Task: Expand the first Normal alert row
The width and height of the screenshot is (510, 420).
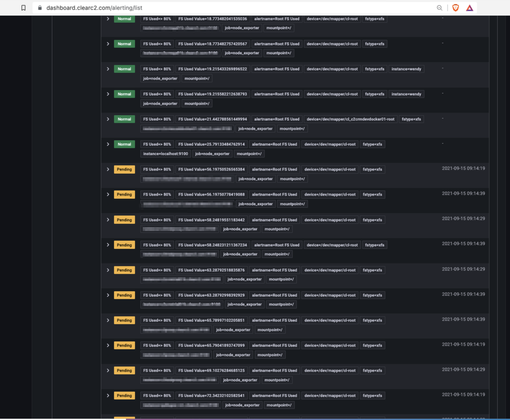Action: (x=108, y=19)
